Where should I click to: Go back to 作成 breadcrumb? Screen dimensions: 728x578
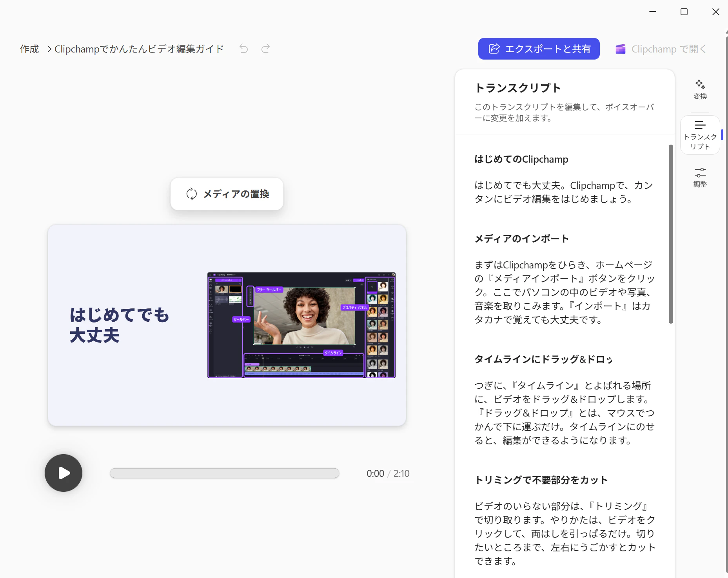(x=29, y=49)
